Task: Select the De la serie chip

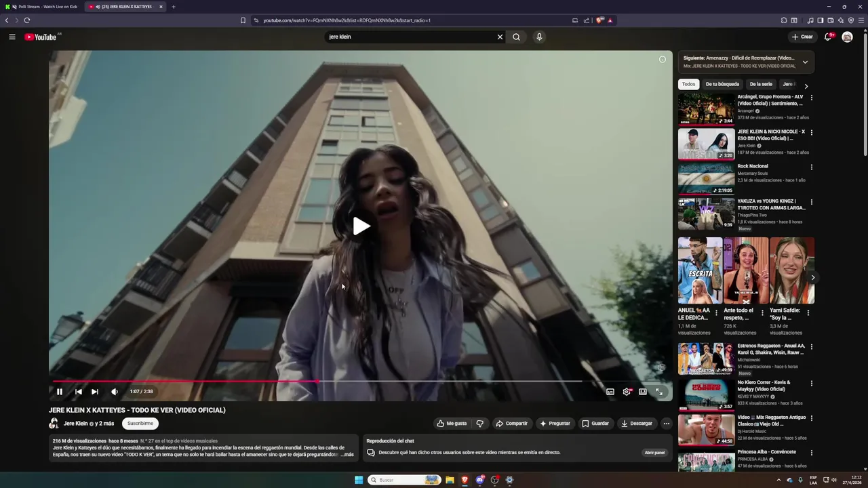Action: pyautogui.click(x=761, y=84)
